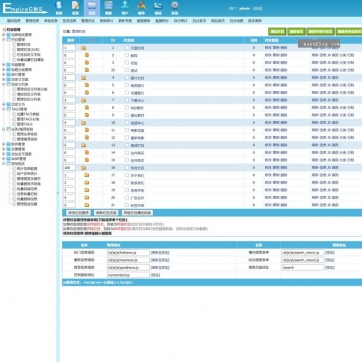Open the 模板 template window icon in the top navigation
This screenshot has height=362, width=362.
(x=108, y=6)
